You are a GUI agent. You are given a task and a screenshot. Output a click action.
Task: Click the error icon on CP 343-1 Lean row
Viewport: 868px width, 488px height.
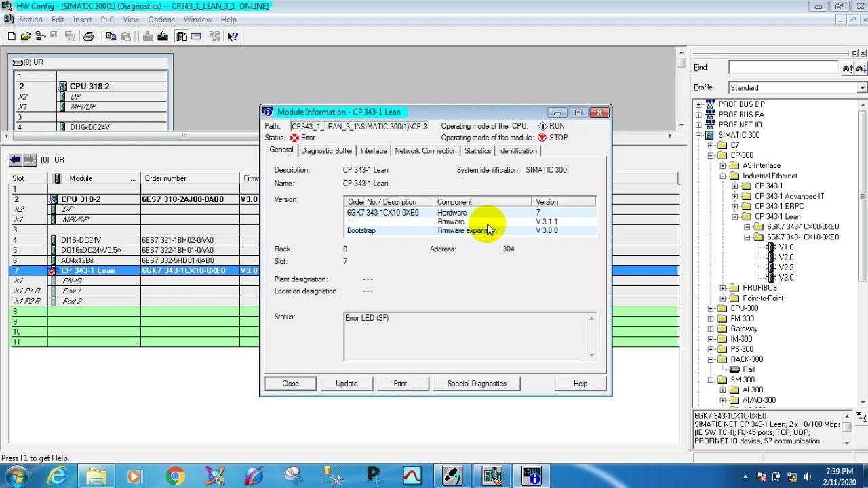coord(53,271)
